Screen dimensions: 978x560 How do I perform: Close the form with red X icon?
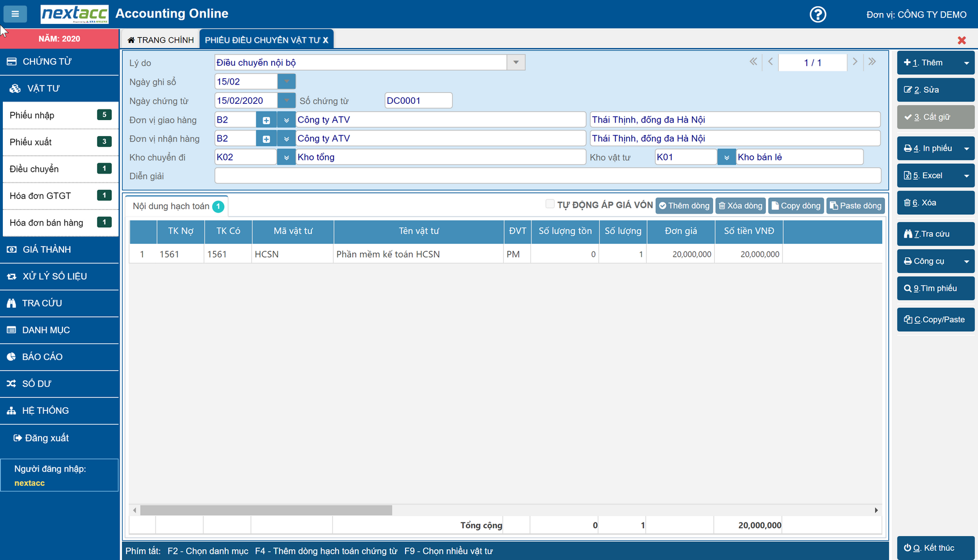(x=962, y=40)
